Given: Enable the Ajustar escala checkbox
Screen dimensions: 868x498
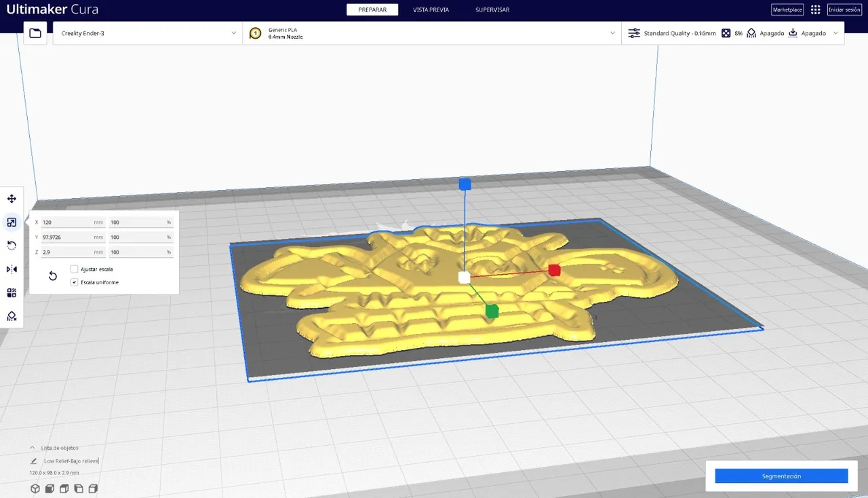Looking at the screenshot, I should click(75, 269).
